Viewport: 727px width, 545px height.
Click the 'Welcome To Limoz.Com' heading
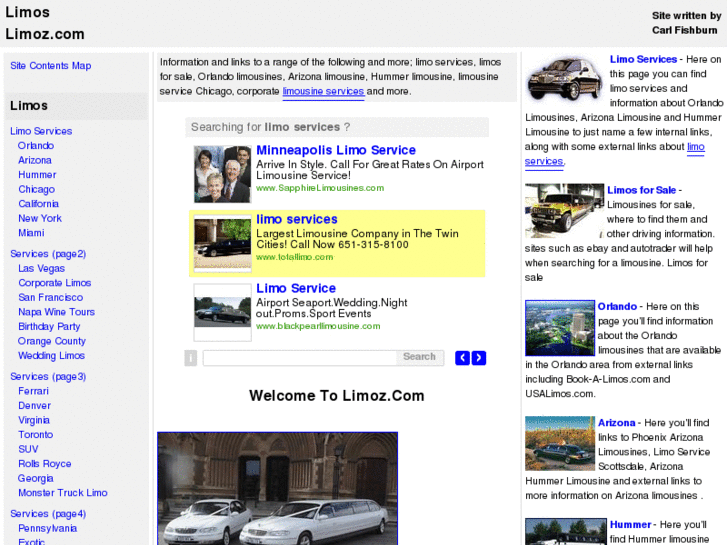(337, 395)
